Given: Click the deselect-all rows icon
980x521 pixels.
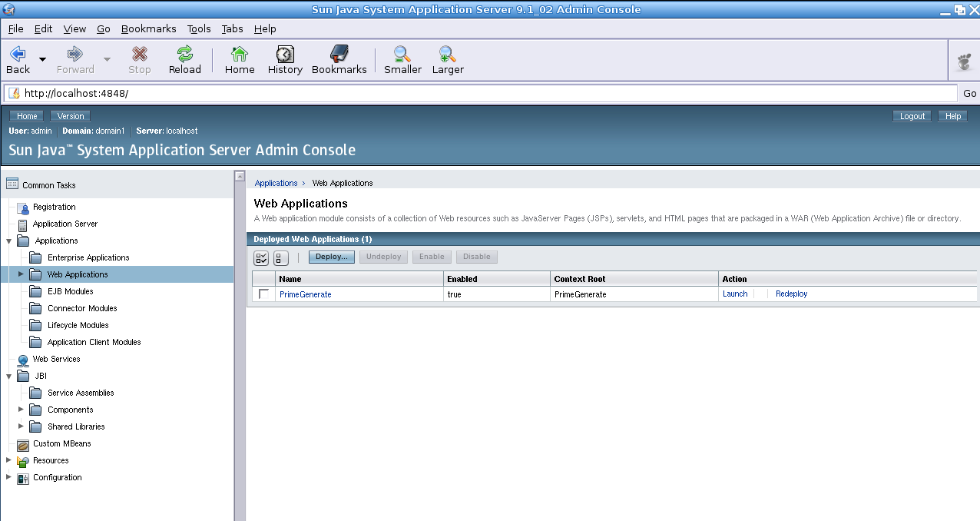Looking at the screenshot, I should pyautogui.click(x=281, y=257).
